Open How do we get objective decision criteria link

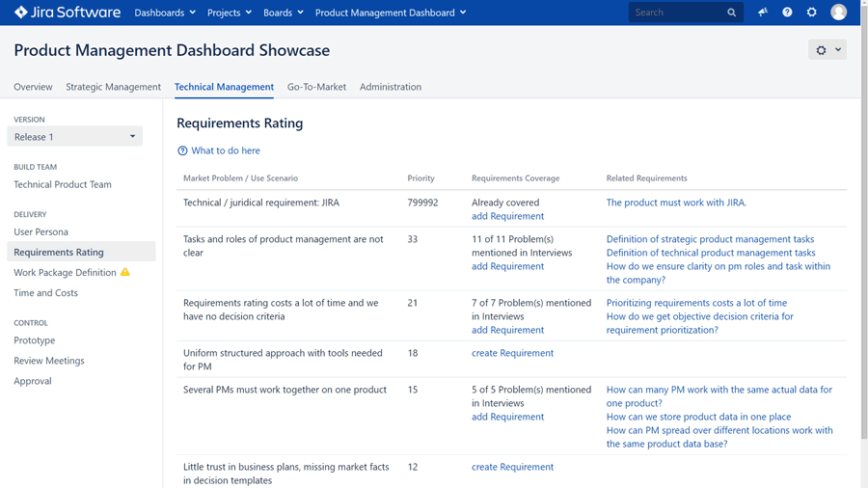[700, 323]
